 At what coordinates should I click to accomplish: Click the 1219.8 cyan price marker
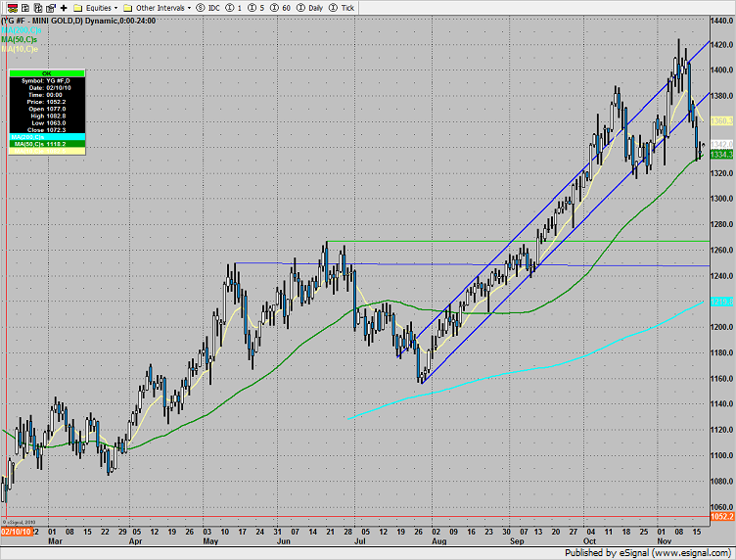tap(722, 302)
